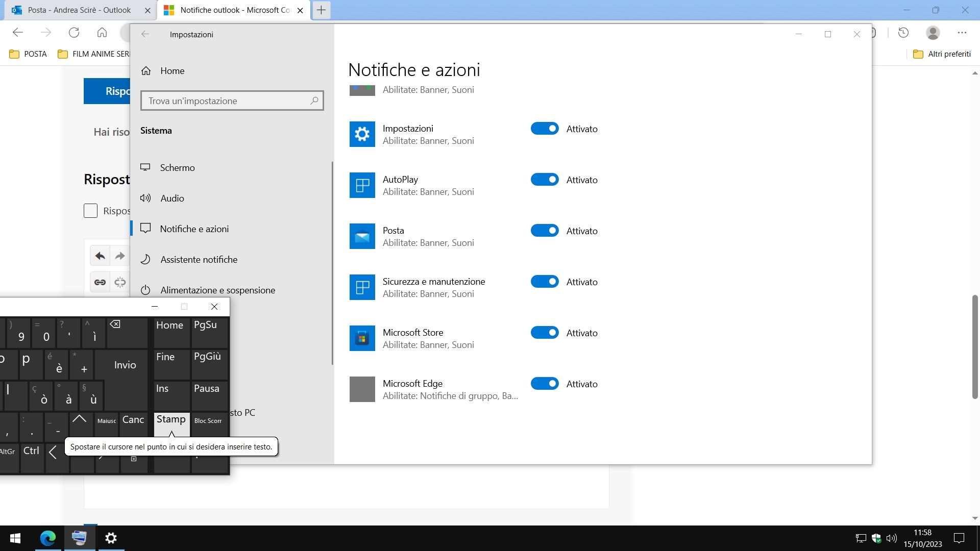Click the volume icon in the system tray
This screenshot has width=980, height=551.
coord(892,538)
